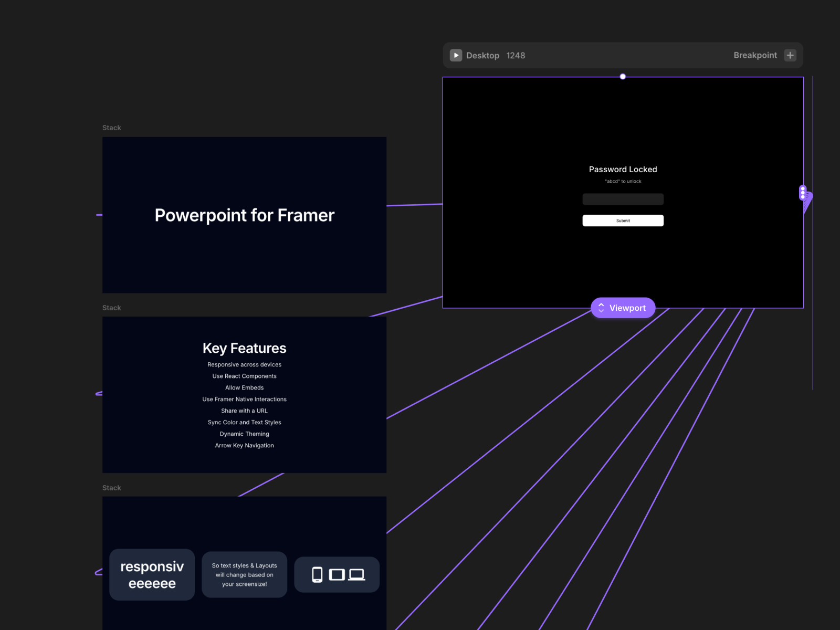This screenshot has width=840, height=630.
Task: Select the Use Framer Native Interactions line
Action: coord(244,399)
